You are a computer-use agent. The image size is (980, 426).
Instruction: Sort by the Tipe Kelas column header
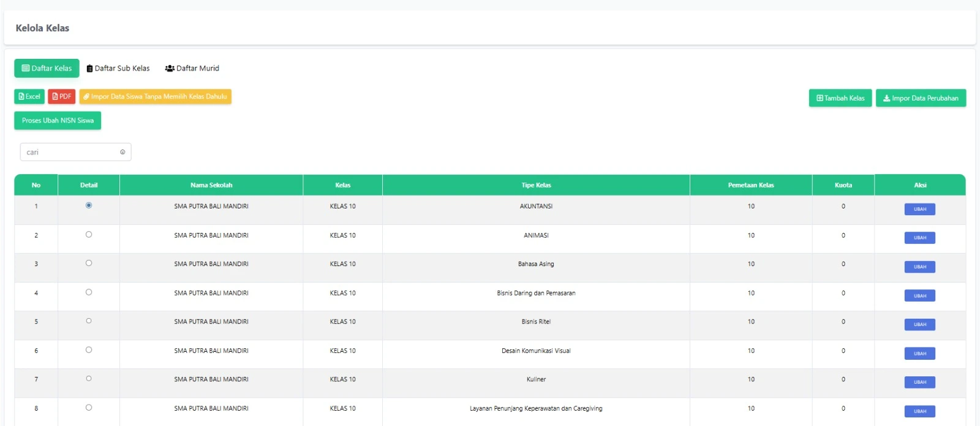click(x=536, y=185)
